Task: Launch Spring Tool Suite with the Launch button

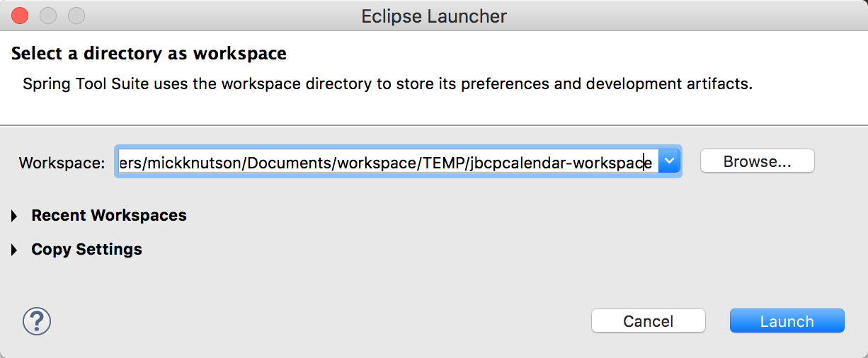Action: [x=787, y=321]
